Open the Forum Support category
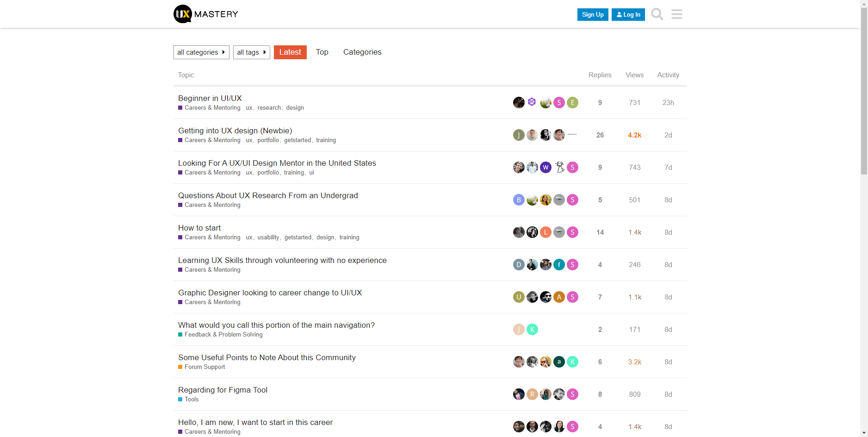Screen dimensions: 868x437 click(x=205, y=367)
